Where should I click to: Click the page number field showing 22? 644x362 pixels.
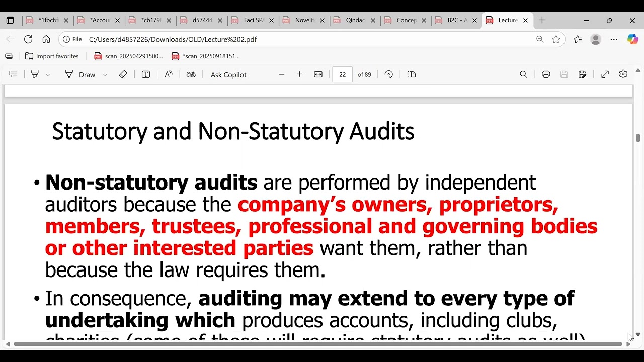point(343,74)
